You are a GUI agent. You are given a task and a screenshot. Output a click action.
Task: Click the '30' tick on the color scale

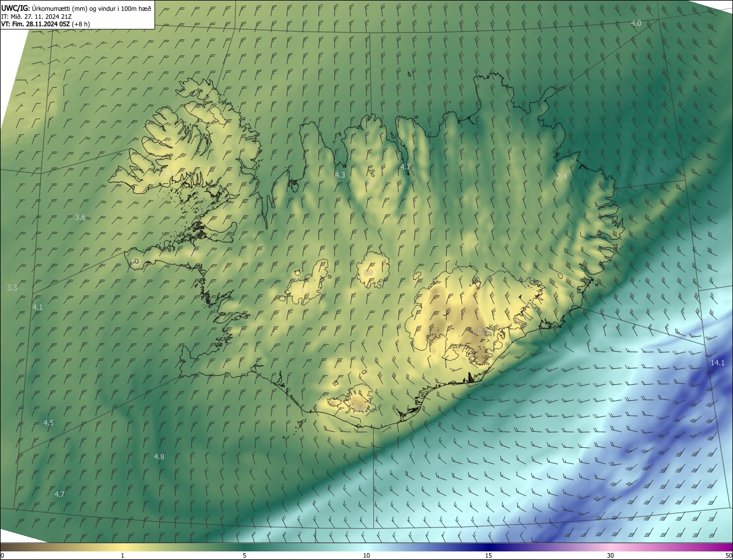tap(610, 555)
